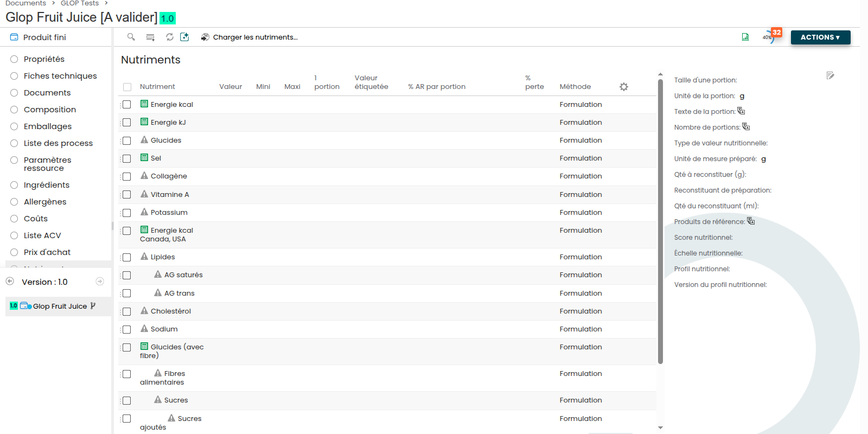868x434 pixels.
Task: Check the Energie kcal row checkbox
Action: (x=127, y=105)
